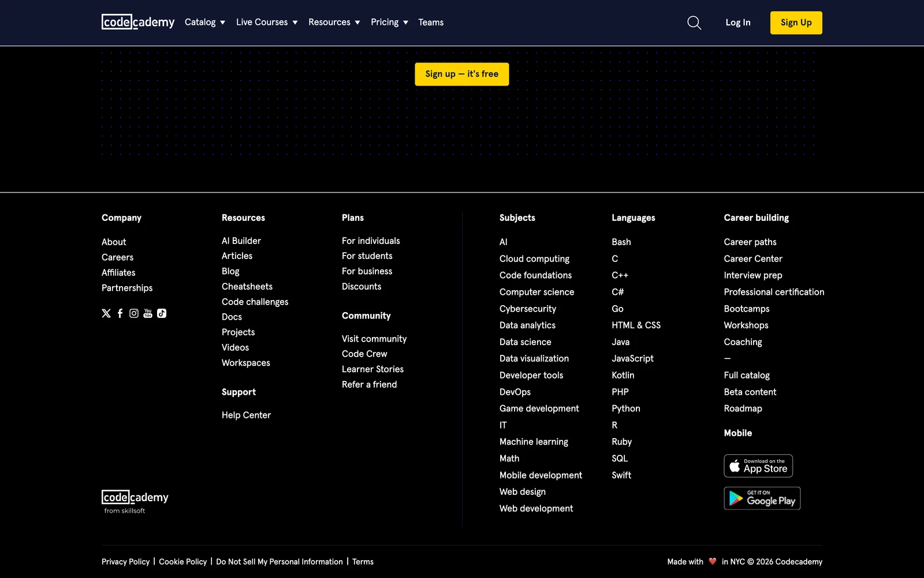Open the Instagram social icon
The height and width of the screenshot is (578, 924).
(134, 313)
